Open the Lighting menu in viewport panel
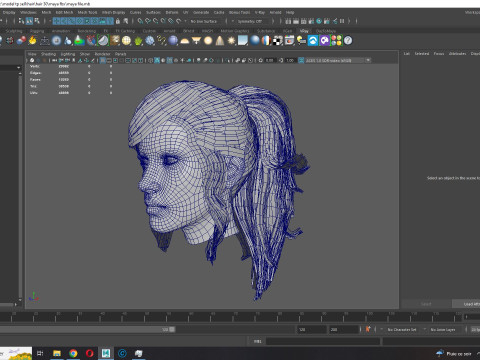 tap(68, 54)
